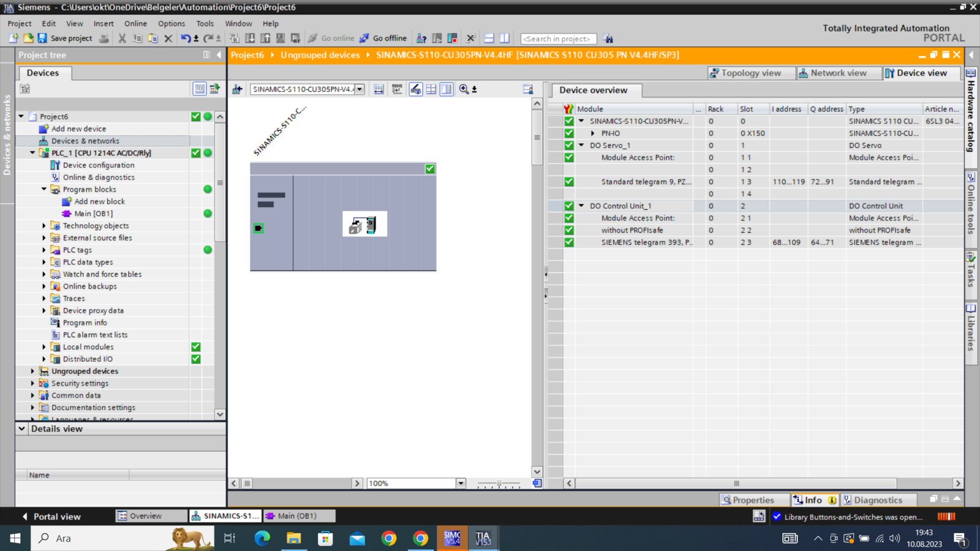980x551 pixels.
Task: Click the NAME assign device name icon
Action: point(398,89)
